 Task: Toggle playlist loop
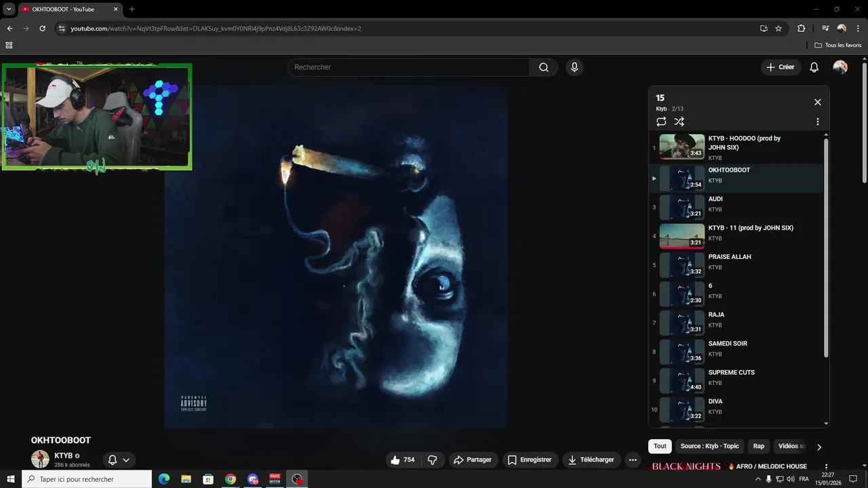point(661,122)
